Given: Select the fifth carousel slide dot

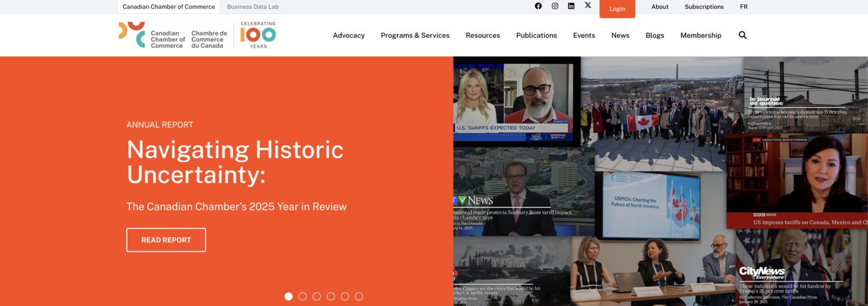Looking at the screenshot, I should click(x=345, y=297).
